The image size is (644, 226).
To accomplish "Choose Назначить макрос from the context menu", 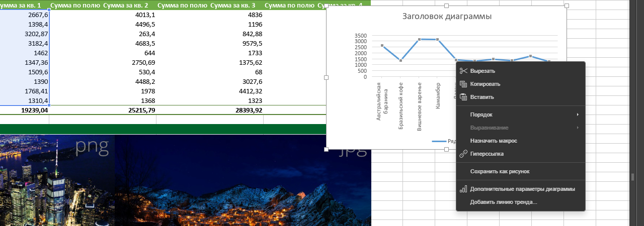I will [493, 141].
